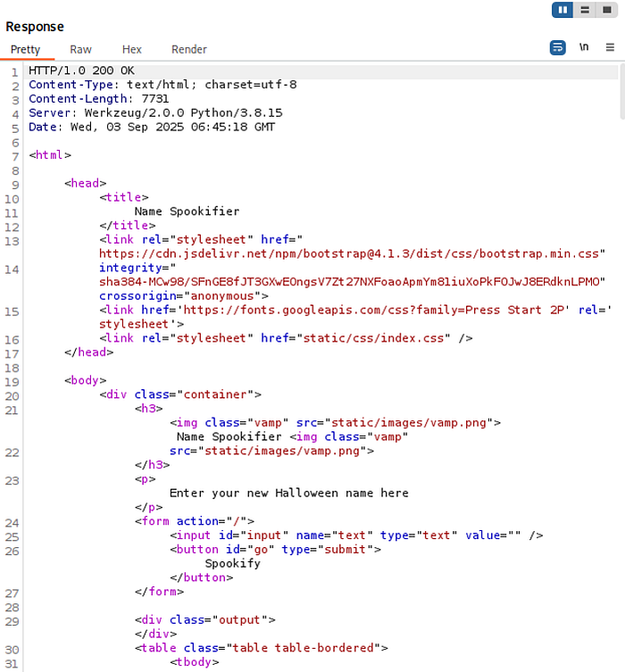Click line number 14 in the gutter

click(12, 270)
